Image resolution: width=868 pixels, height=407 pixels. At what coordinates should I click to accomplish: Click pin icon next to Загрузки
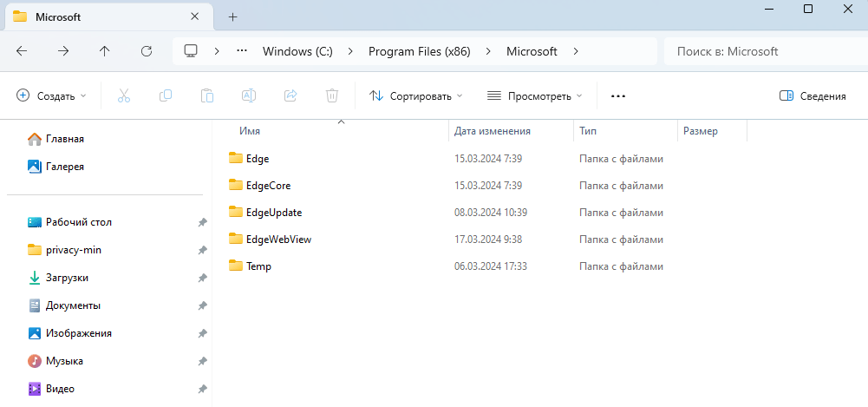click(x=203, y=278)
